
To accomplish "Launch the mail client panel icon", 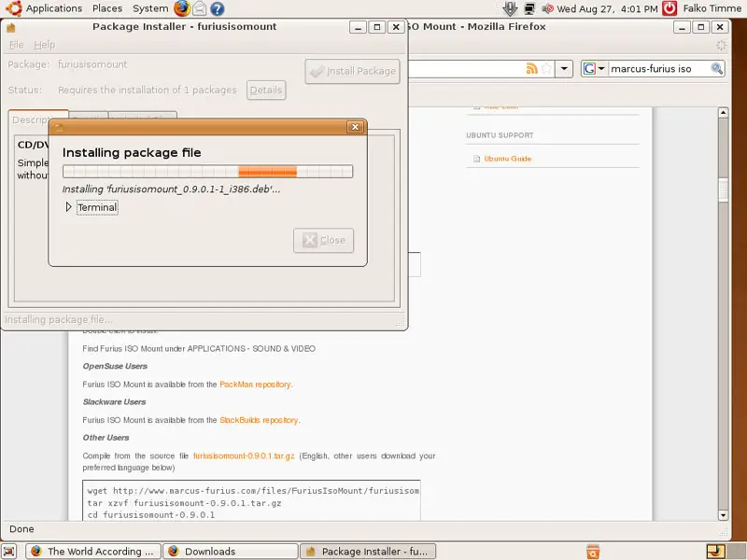I will point(200,8).
